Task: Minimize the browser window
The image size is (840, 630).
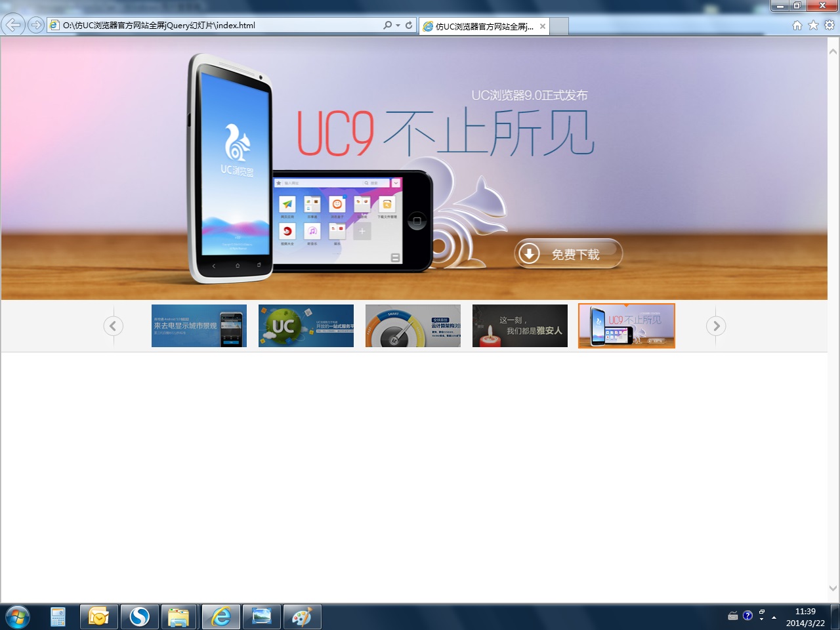Action: coord(780,6)
